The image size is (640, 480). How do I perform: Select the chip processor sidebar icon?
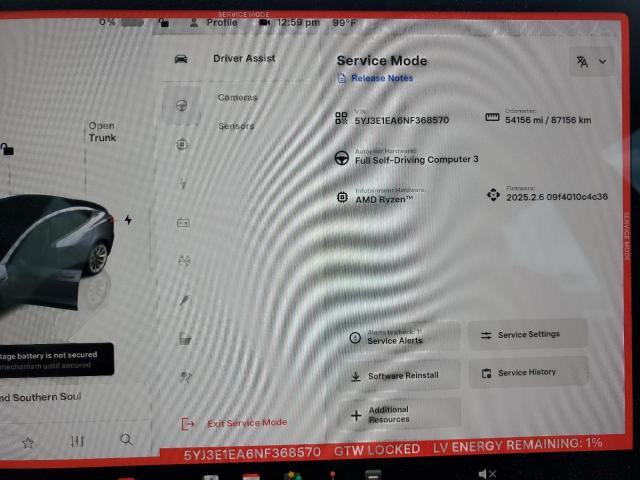(x=182, y=144)
